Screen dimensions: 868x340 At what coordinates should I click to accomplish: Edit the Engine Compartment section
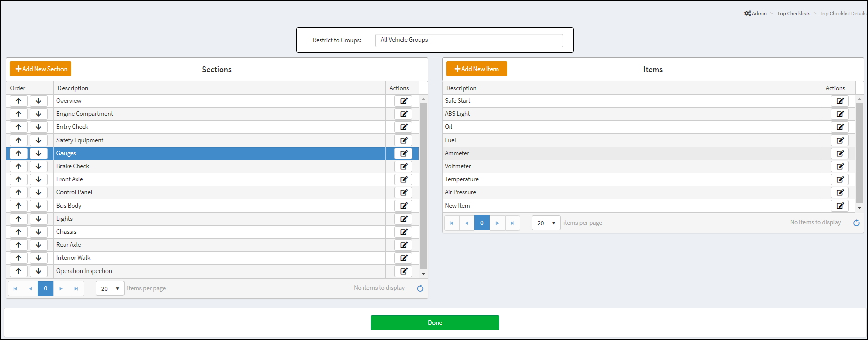pos(403,114)
